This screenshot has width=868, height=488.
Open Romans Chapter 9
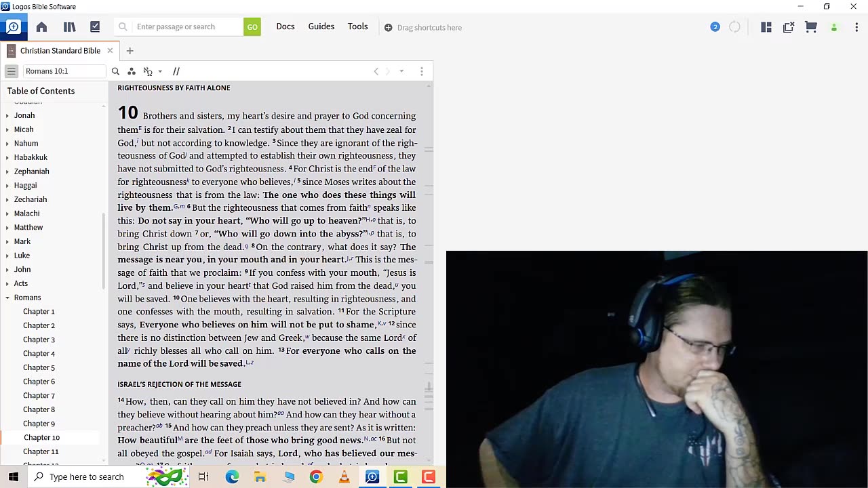coord(39,424)
